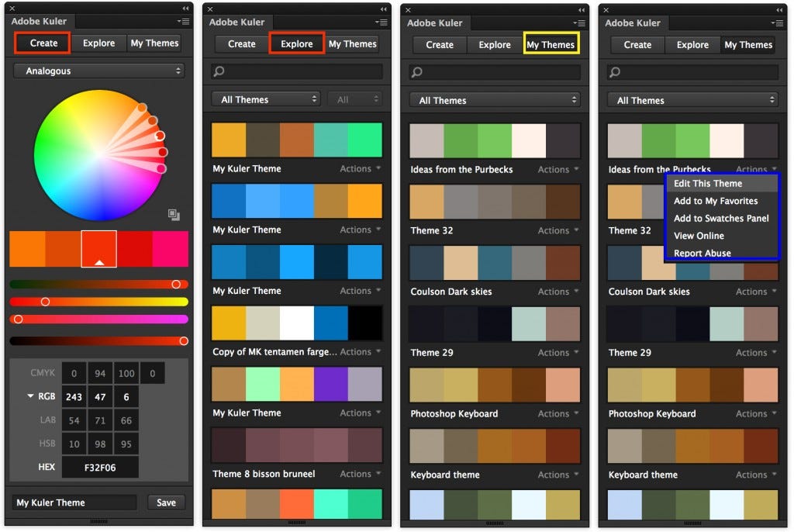Screen dimensions: 794x532
Task: Select the Theme 29 color strip in the third panel
Action: [495, 323]
